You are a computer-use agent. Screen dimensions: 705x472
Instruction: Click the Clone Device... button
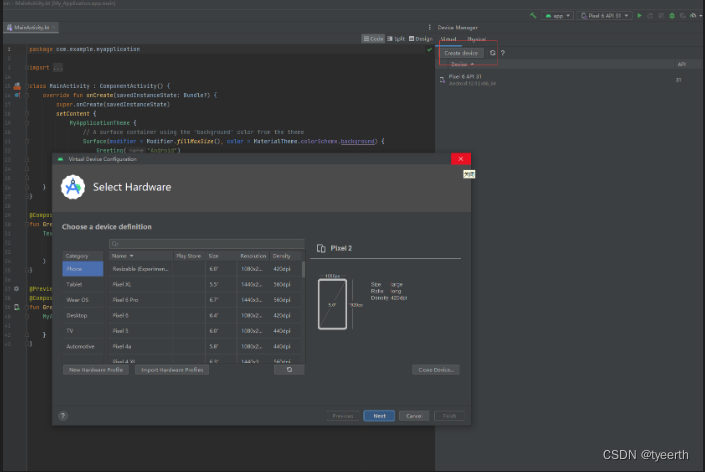click(x=436, y=370)
